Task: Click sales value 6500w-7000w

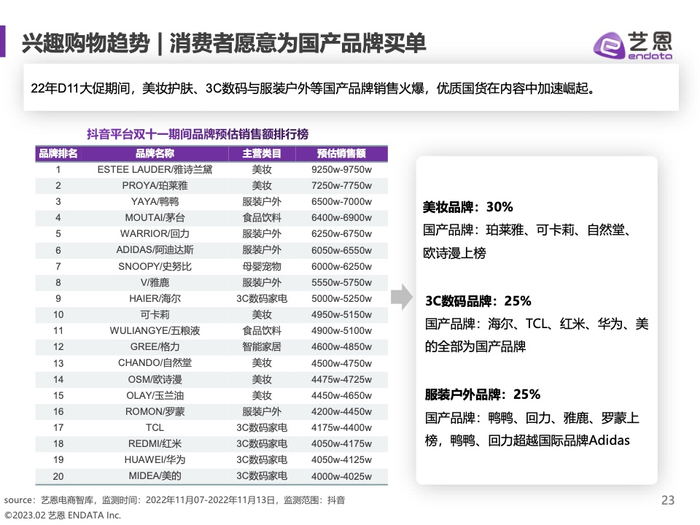Action: (x=342, y=202)
